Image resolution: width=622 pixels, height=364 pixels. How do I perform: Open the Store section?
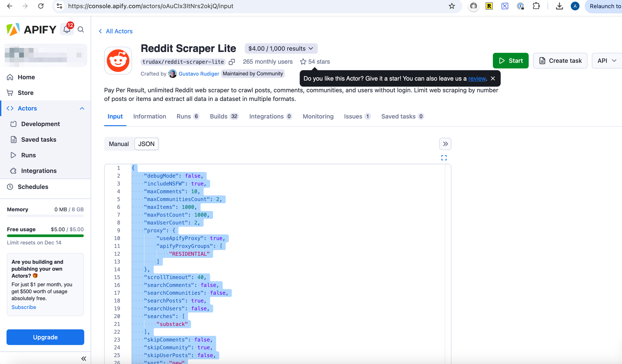[x=25, y=92]
